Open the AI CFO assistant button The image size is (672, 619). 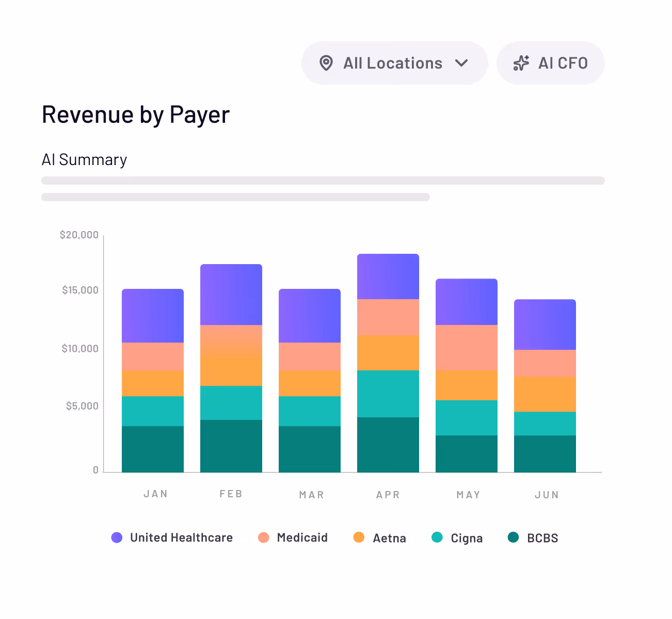click(x=551, y=63)
